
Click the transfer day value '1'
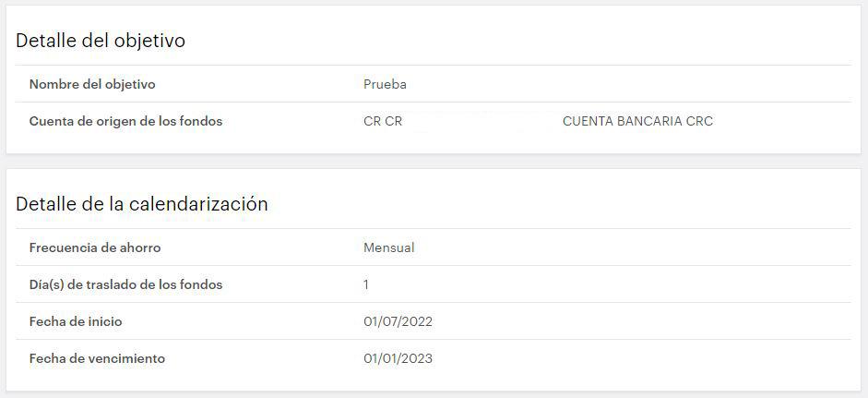coord(366,284)
